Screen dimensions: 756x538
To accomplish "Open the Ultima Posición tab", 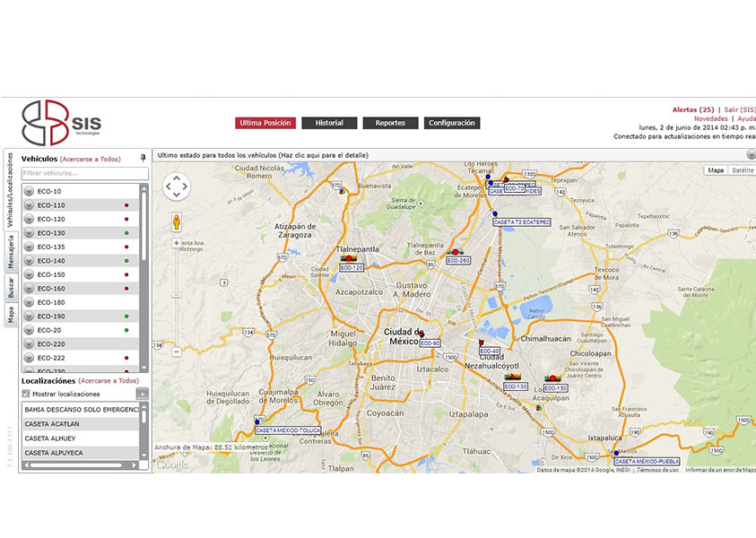I will point(265,123).
